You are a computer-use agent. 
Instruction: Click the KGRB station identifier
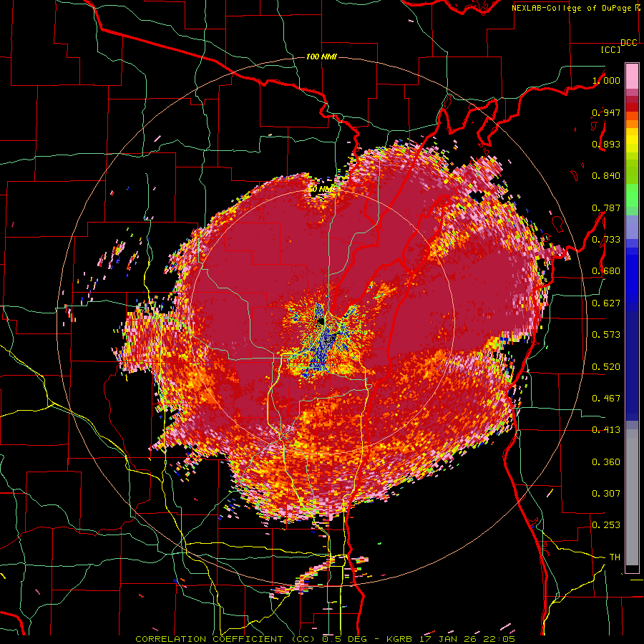401,639
